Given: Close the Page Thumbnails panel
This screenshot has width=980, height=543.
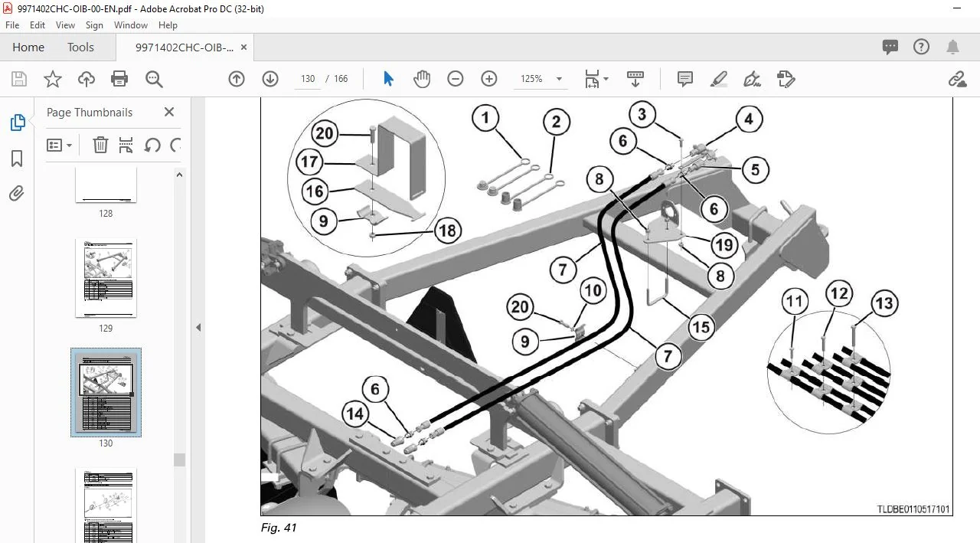Looking at the screenshot, I should 169,112.
